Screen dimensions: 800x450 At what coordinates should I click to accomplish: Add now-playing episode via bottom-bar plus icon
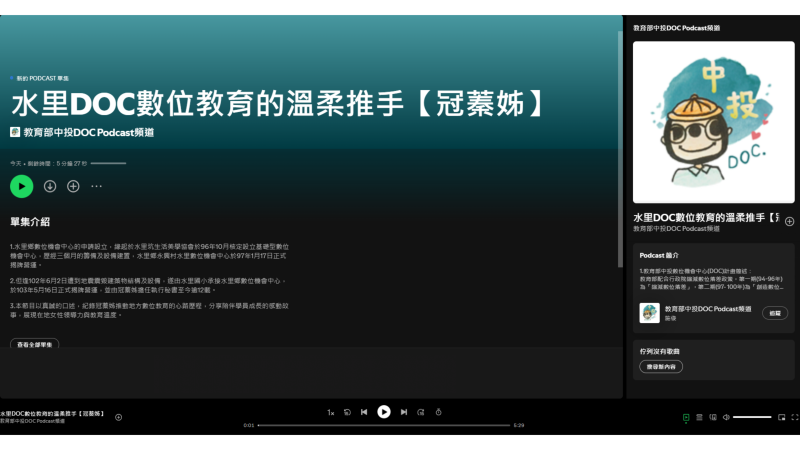(118, 417)
